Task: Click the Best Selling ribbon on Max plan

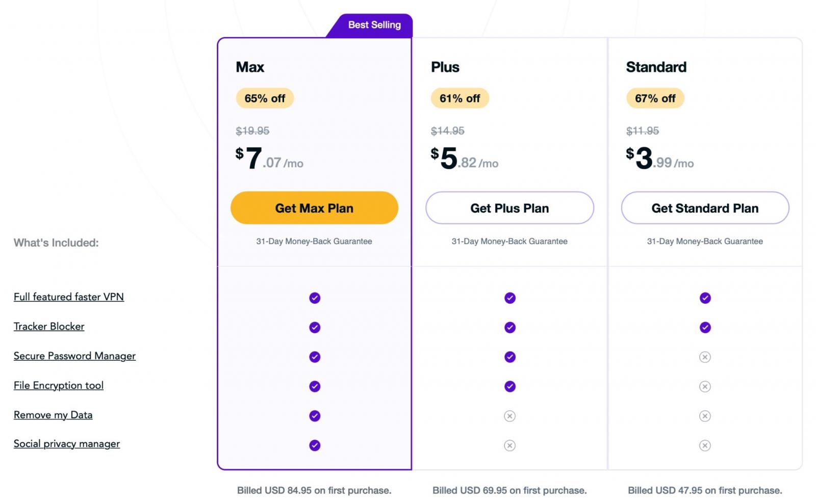Action: point(374,24)
